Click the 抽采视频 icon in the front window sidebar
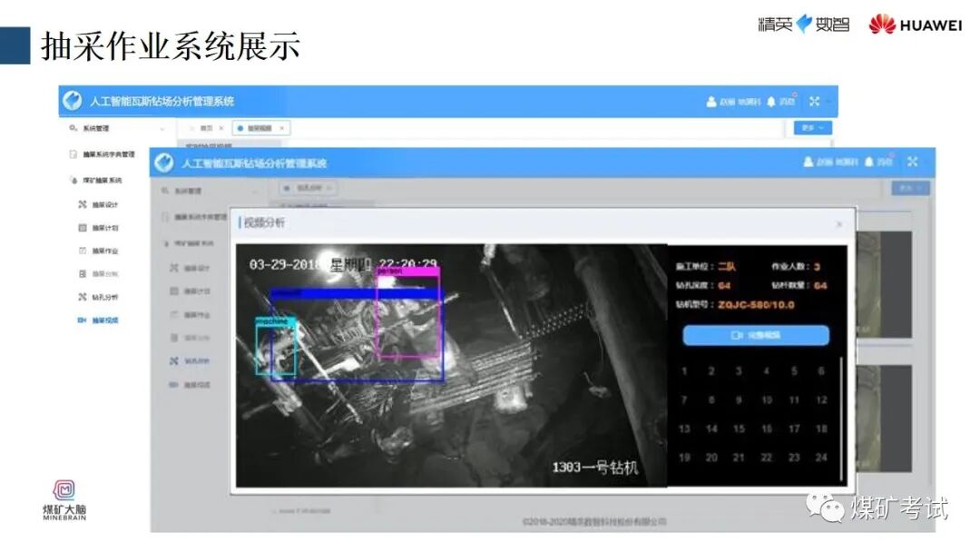This screenshot has height=552, width=980. tap(174, 384)
